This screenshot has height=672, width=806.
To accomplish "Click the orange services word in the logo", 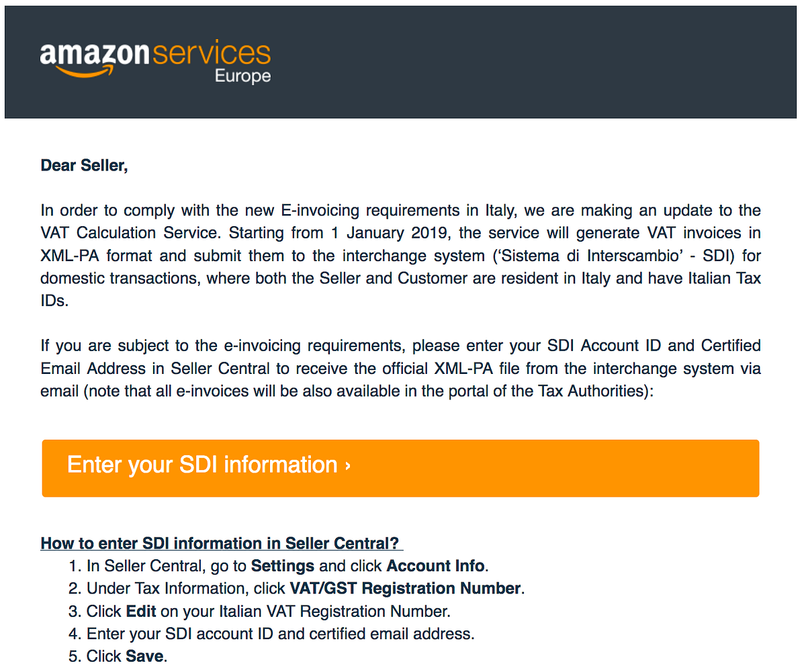I will tap(212, 54).
